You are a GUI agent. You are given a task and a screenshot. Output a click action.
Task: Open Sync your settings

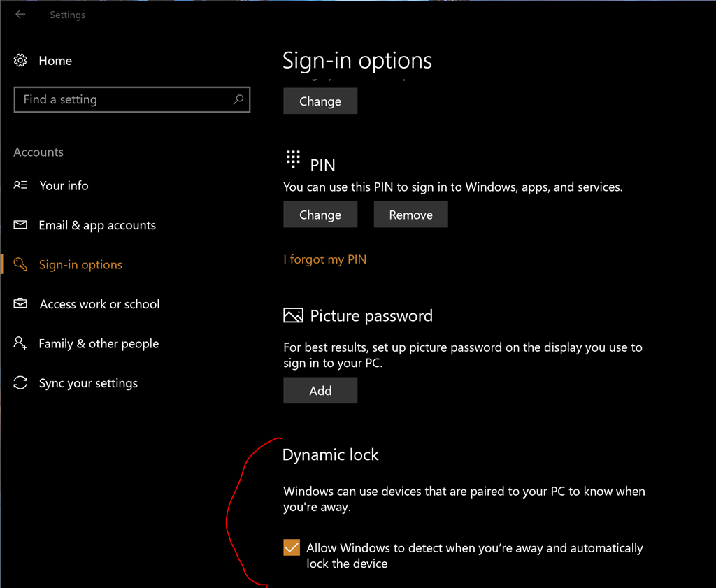click(88, 383)
